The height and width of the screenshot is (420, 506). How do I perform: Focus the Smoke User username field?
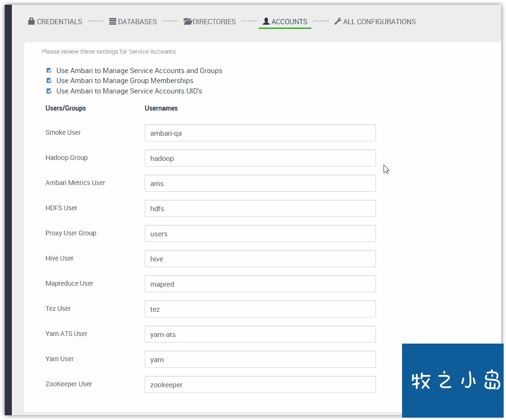[x=260, y=133]
